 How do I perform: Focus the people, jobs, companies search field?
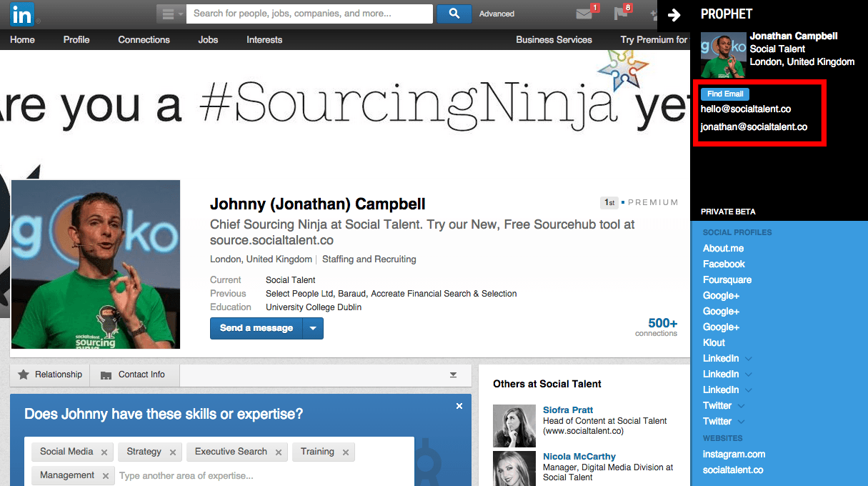click(309, 14)
